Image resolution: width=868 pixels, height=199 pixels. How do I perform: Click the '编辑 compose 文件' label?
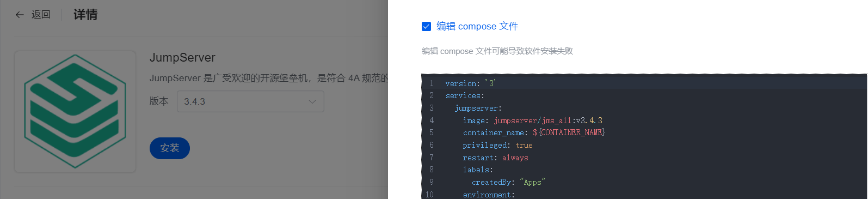point(477,26)
